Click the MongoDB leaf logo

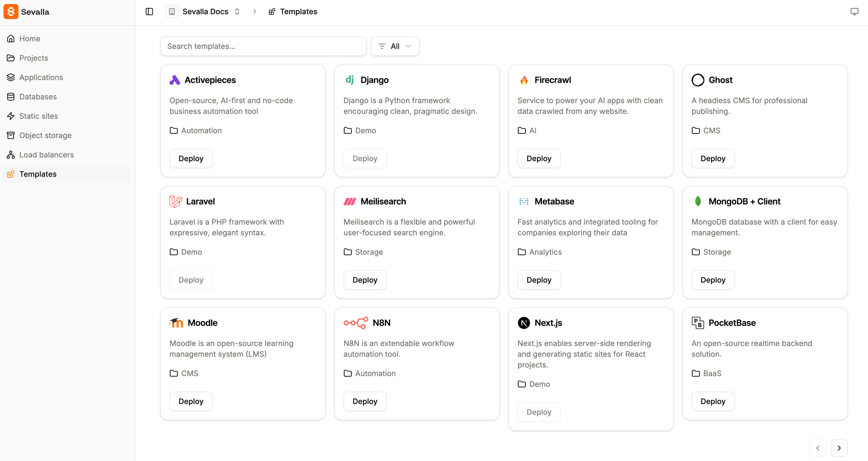pos(698,201)
